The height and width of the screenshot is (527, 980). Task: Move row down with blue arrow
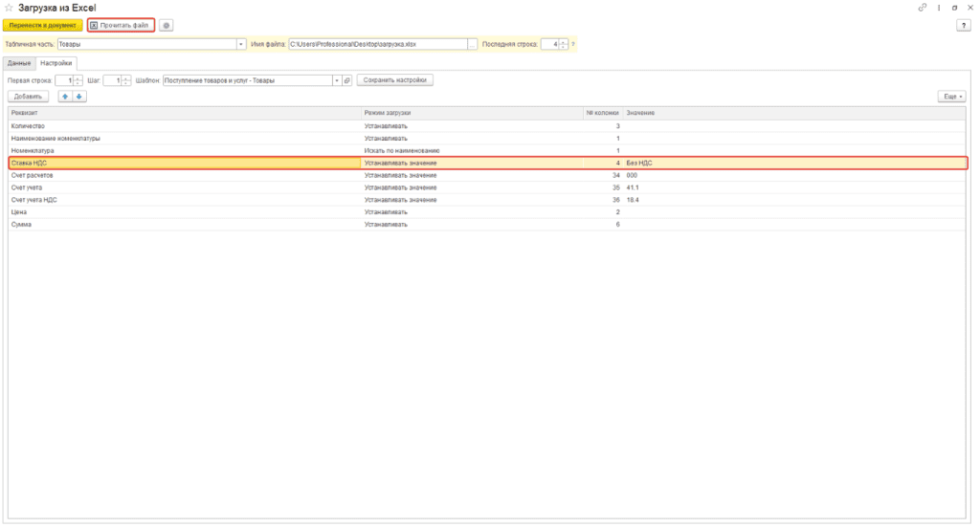pyautogui.click(x=79, y=97)
